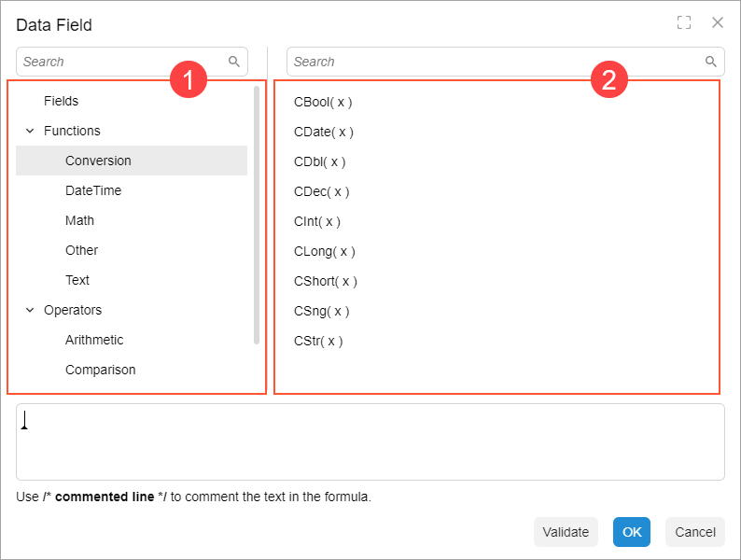
Task: Pick the CDate( x ) function
Action: coord(324,132)
